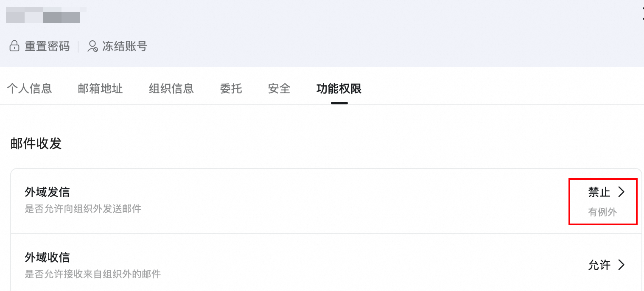Open the 允许 value for 外域收信

[x=599, y=265]
